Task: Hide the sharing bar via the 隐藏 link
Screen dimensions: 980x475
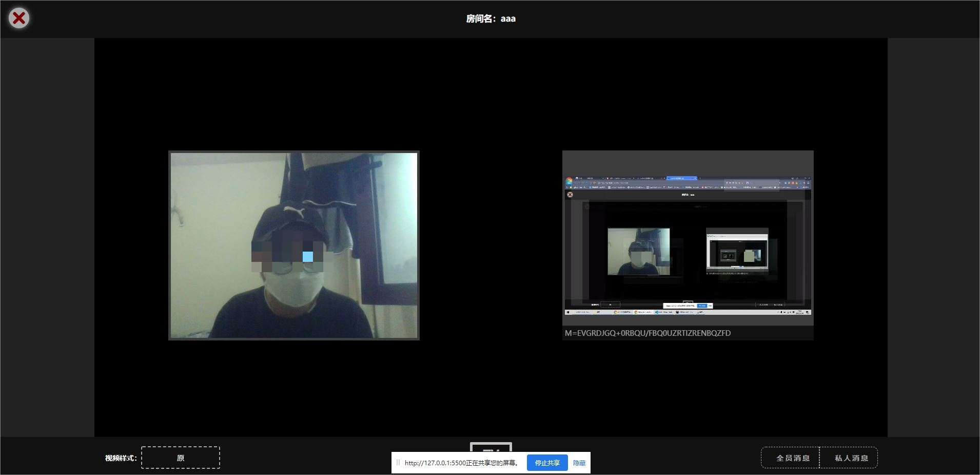Action: [x=579, y=463]
